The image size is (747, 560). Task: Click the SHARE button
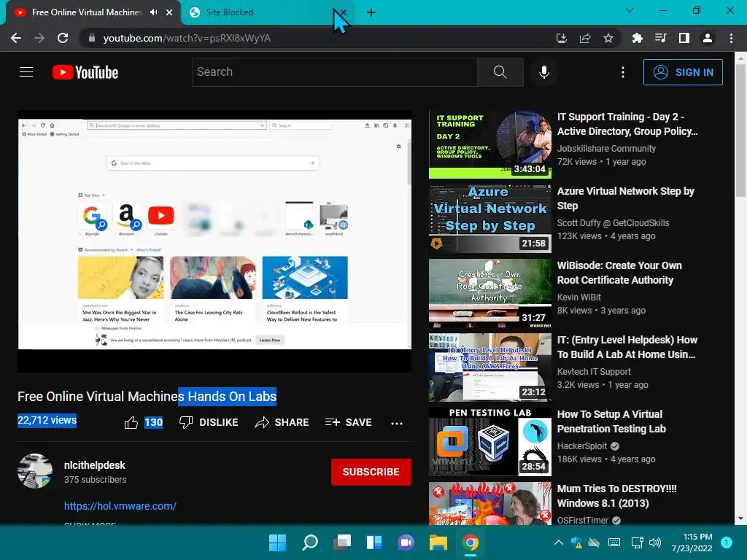click(282, 422)
